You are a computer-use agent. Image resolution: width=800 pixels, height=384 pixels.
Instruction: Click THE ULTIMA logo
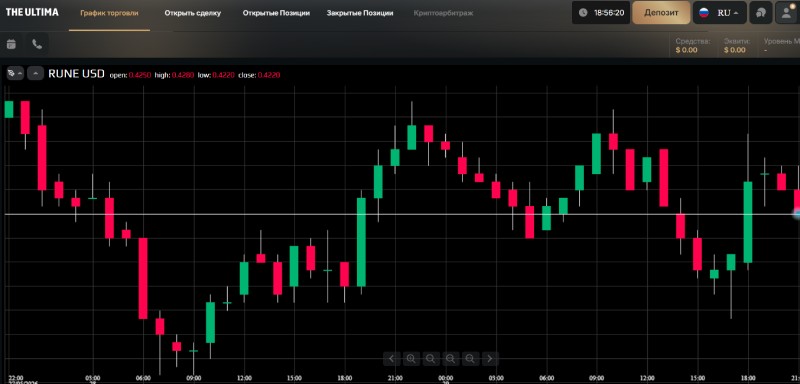pos(32,12)
